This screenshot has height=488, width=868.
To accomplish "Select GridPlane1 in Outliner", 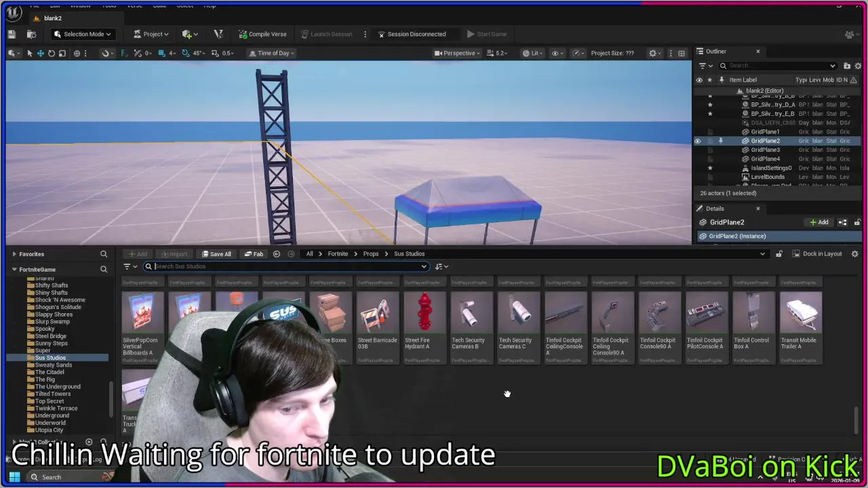I will [x=765, y=131].
